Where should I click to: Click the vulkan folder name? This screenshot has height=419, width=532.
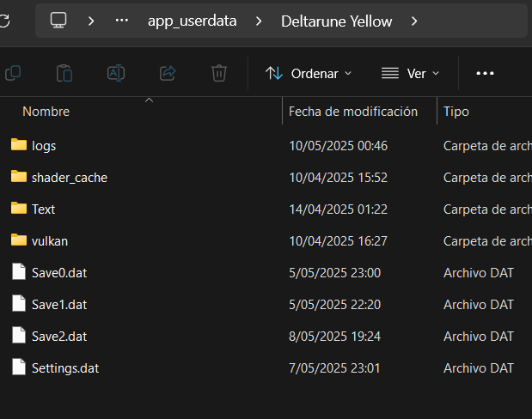(x=50, y=241)
